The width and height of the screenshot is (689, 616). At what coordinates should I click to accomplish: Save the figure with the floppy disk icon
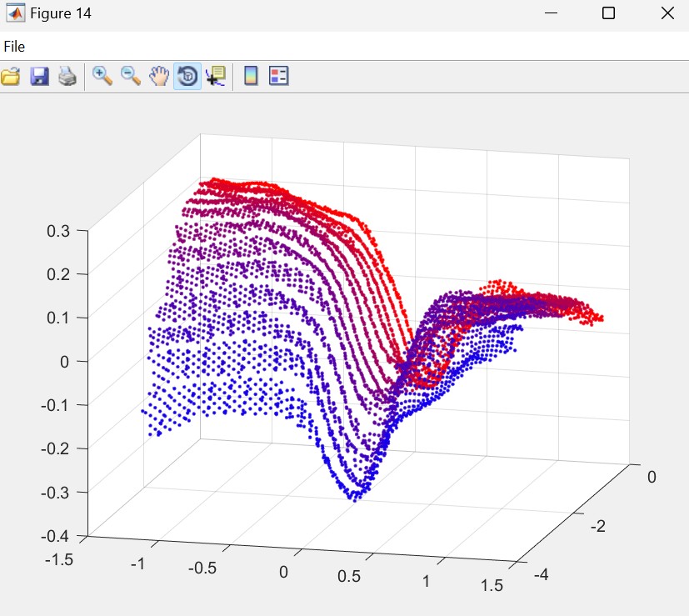(x=39, y=77)
